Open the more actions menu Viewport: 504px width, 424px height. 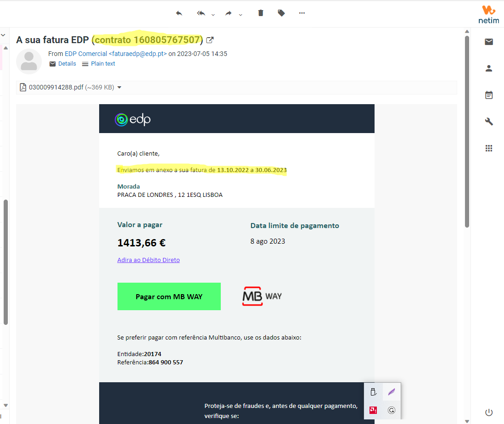302,13
